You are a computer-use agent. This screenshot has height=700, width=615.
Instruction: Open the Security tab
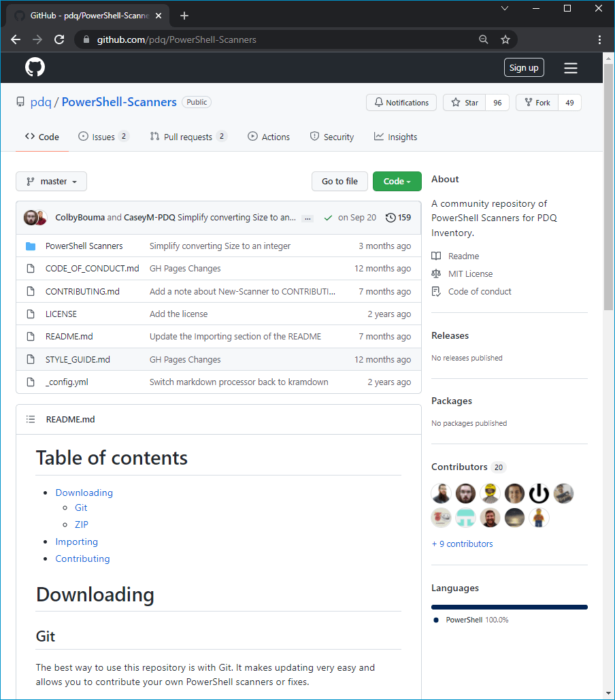(331, 137)
